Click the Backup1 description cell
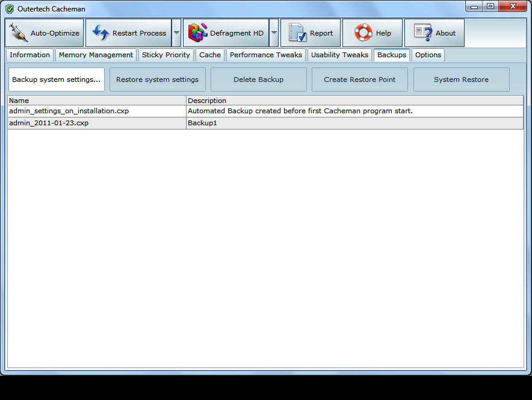The width and height of the screenshot is (532, 400). click(355, 123)
